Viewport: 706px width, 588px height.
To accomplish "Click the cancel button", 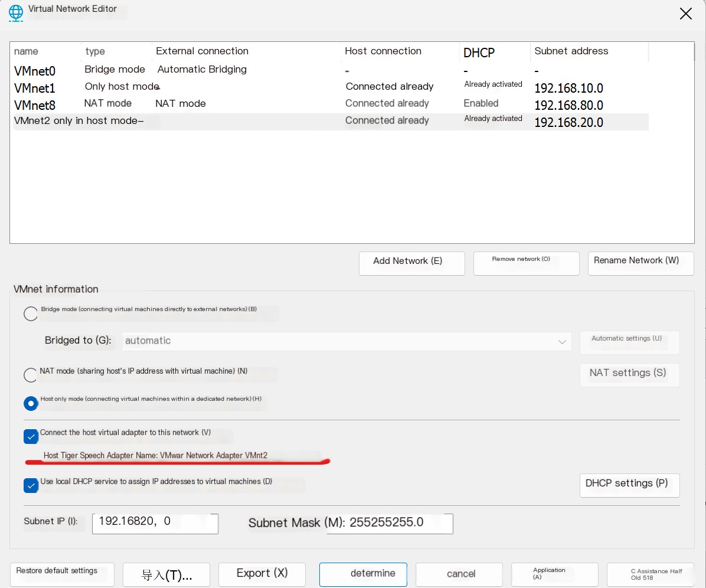I will (459, 574).
